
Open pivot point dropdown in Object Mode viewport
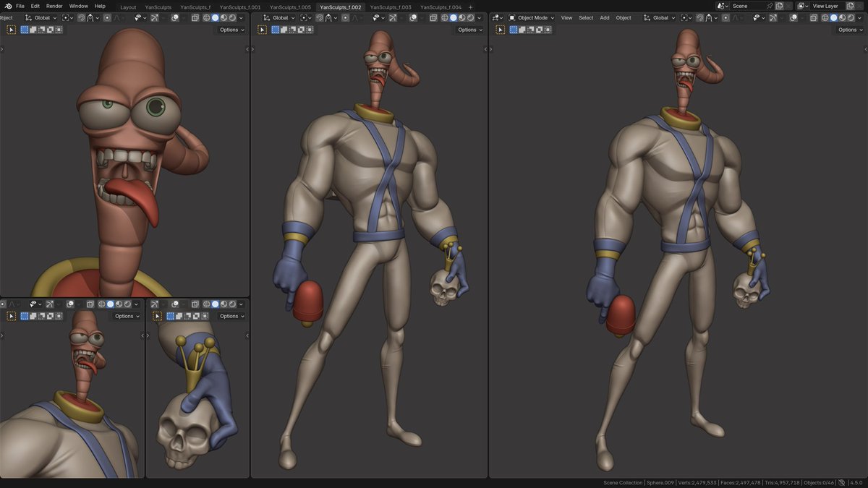[x=686, y=17]
